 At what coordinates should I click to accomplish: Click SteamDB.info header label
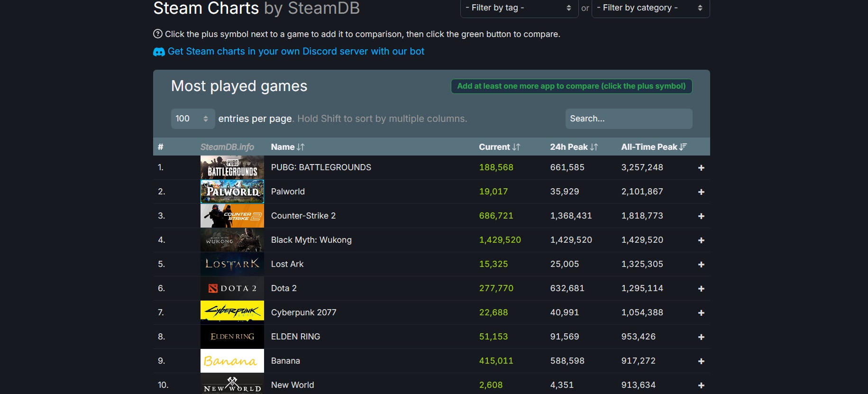[x=227, y=147]
